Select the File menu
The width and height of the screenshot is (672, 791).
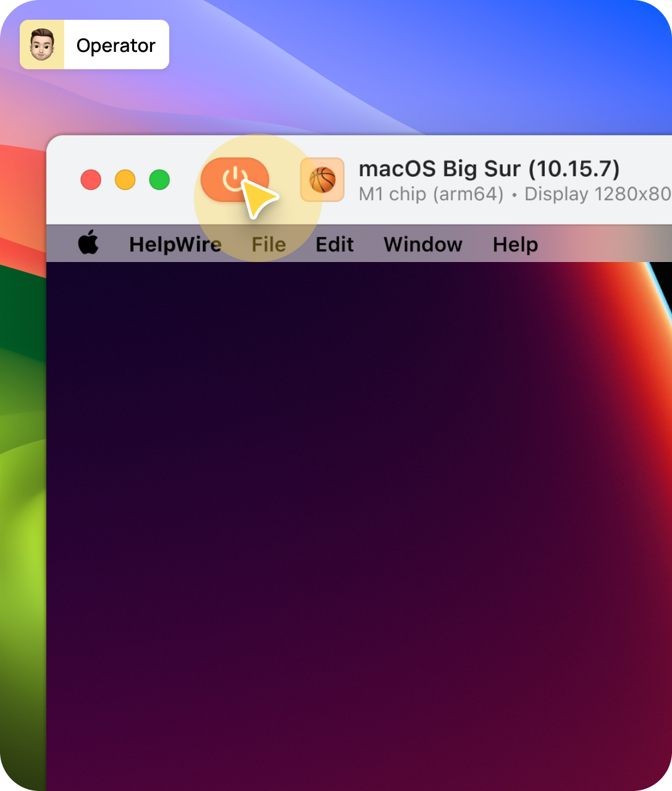click(x=267, y=243)
